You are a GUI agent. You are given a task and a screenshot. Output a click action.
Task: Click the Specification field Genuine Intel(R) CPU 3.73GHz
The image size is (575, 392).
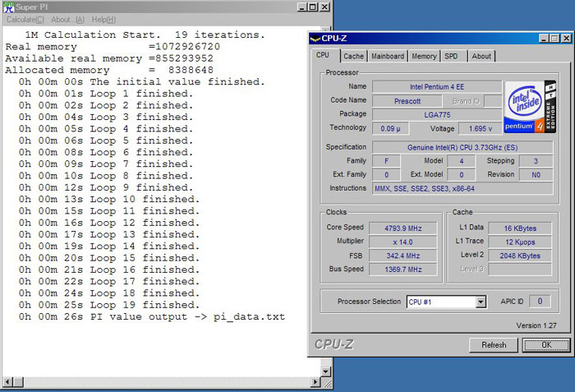point(462,148)
